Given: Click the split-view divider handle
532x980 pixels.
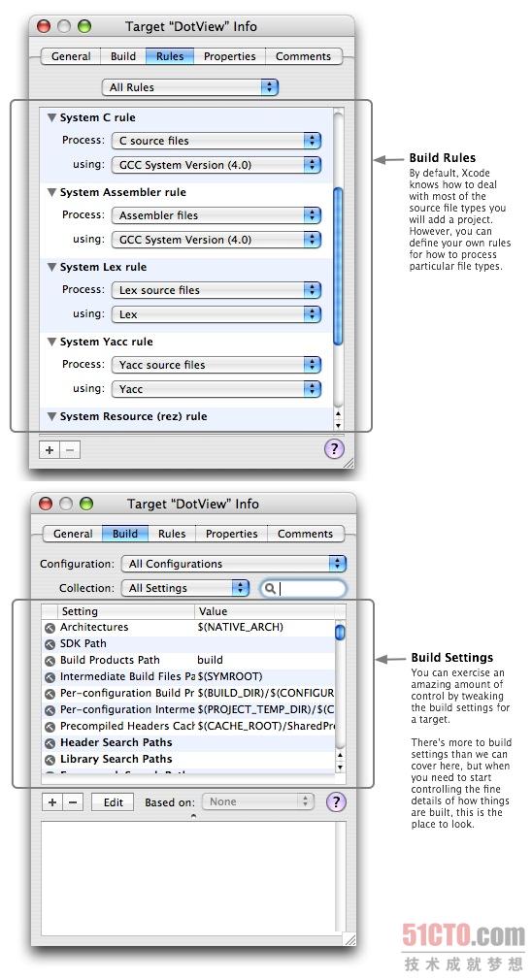Looking at the screenshot, I should click(x=193, y=816).
